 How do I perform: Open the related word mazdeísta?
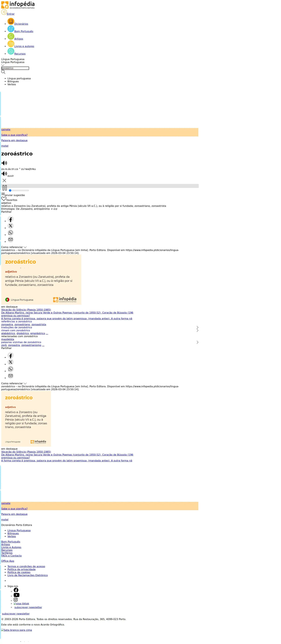coord(8,340)
